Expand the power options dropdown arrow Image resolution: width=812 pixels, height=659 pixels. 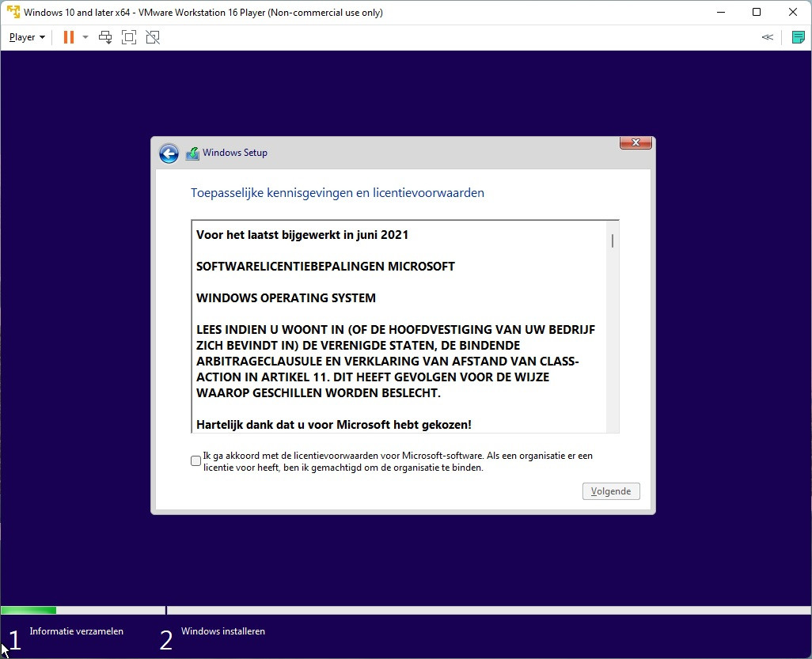pyautogui.click(x=85, y=37)
